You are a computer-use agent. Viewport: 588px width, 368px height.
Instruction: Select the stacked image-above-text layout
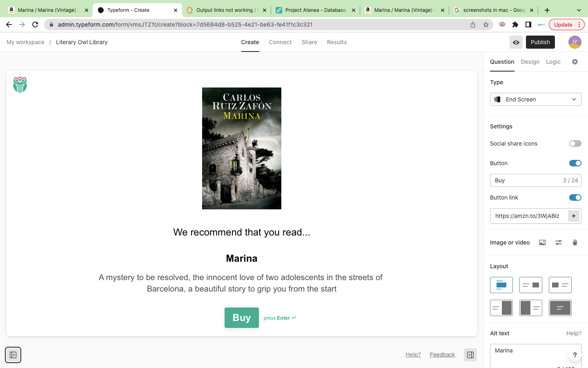click(501, 285)
